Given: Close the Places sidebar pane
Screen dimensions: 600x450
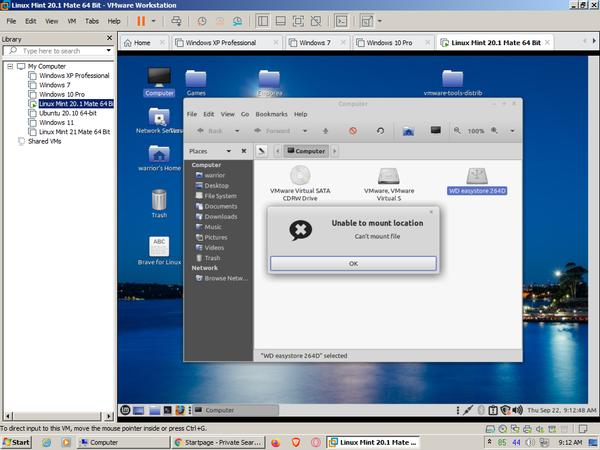Looking at the screenshot, I should click(242, 151).
